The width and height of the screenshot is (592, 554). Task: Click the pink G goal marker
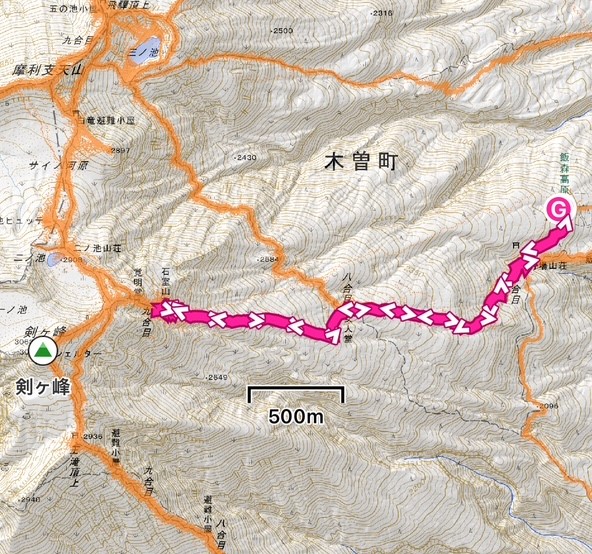coord(559,210)
